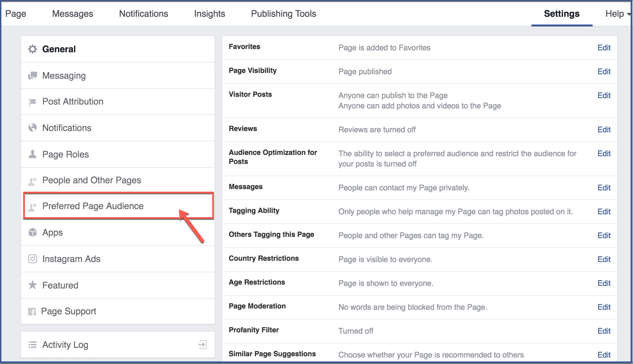Edit the Messages setting
633x364 pixels.
tap(604, 188)
